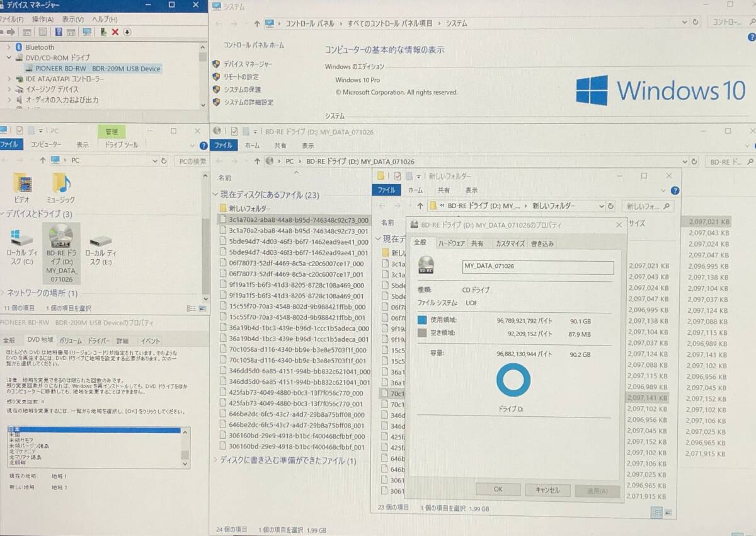
Task: Open the 表示(V) menu in Device Manager
Action: click(x=73, y=19)
